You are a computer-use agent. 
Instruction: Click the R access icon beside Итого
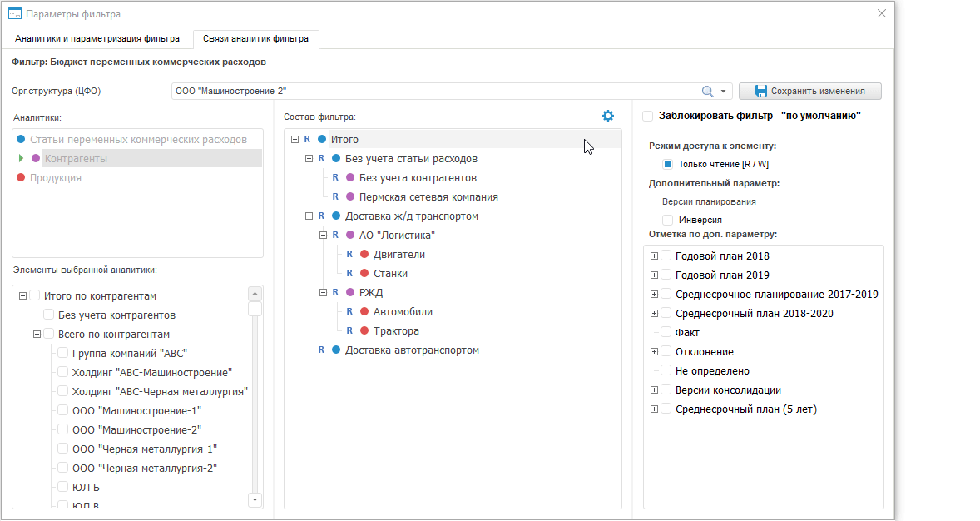(x=307, y=140)
